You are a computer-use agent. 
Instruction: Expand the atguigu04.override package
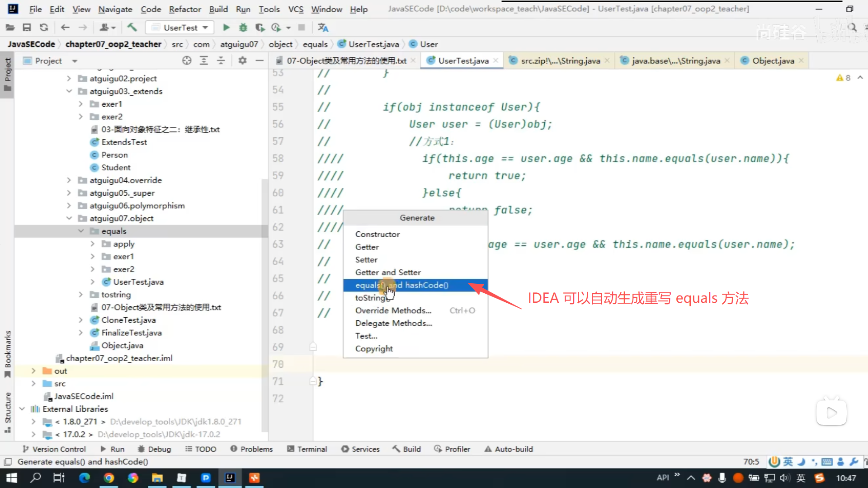(x=69, y=180)
